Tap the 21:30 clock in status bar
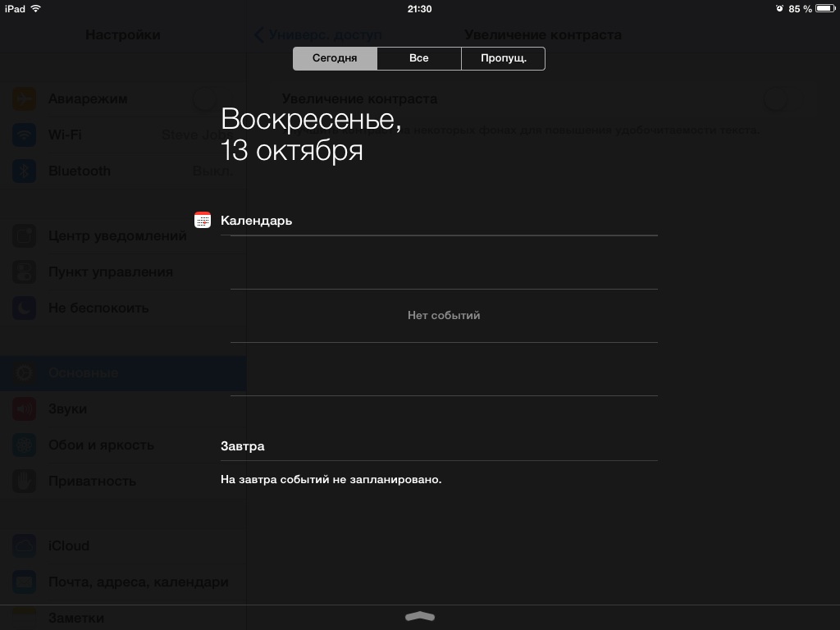The width and height of the screenshot is (840, 630). [x=419, y=9]
